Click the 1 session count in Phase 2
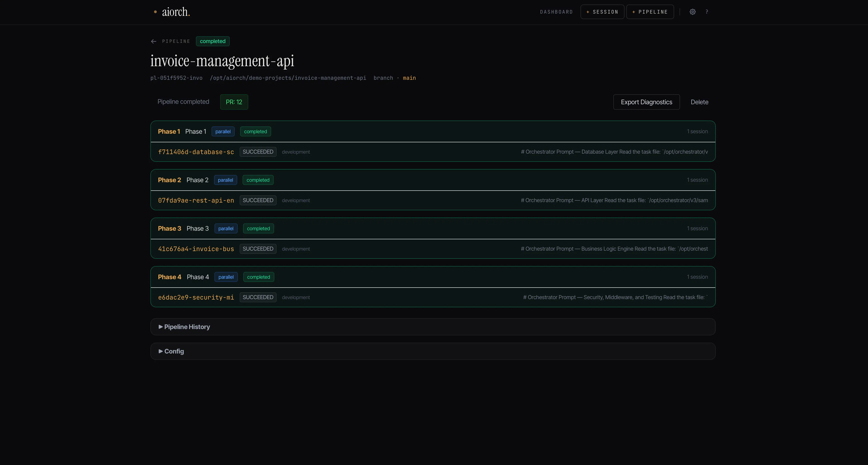868x465 pixels. coord(697,180)
